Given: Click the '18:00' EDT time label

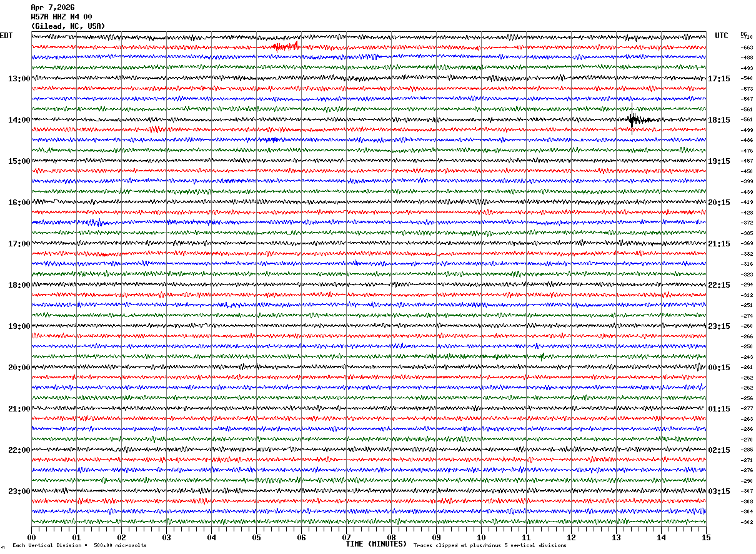Looking at the screenshot, I should pyautogui.click(x=19, y=285).
